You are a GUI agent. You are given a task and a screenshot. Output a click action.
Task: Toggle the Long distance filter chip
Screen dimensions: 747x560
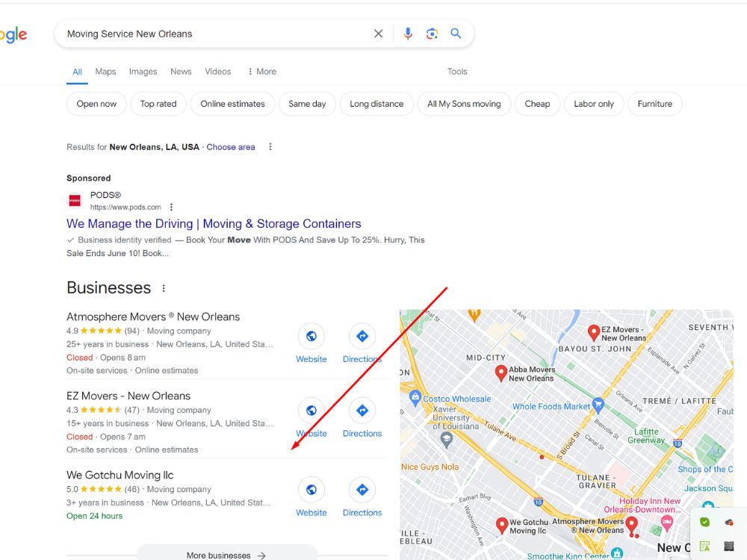[376, 104]
